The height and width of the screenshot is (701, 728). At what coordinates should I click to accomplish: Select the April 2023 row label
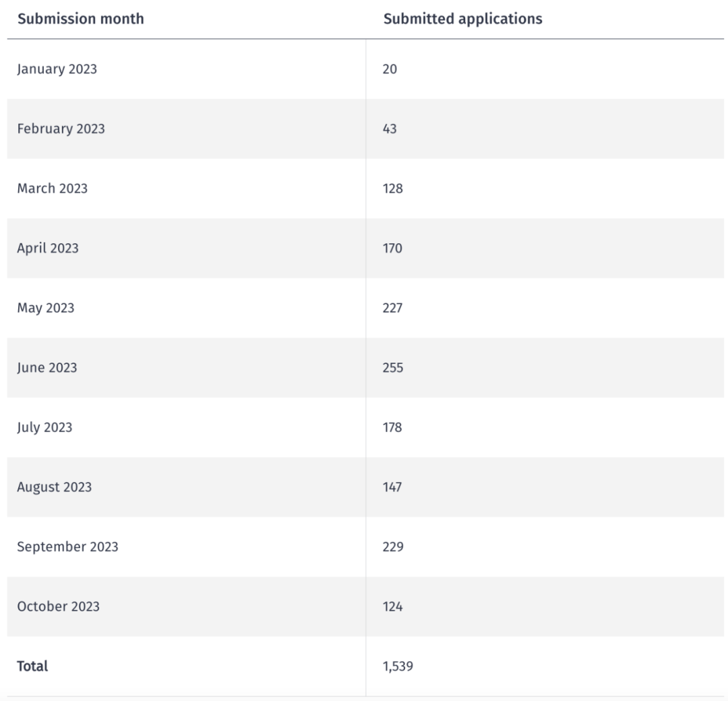(48, 248)
